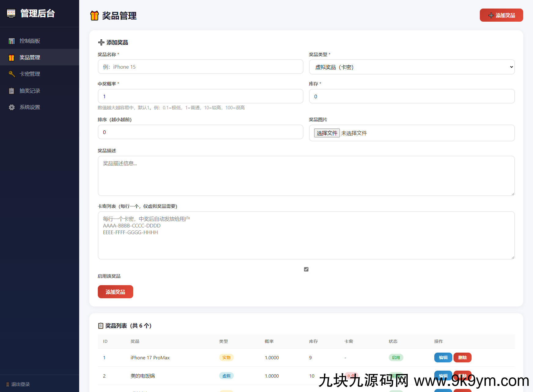Click the winning probability input field
Image resolution: width=533 pixels, height=392 pixels.
point(200,96)
